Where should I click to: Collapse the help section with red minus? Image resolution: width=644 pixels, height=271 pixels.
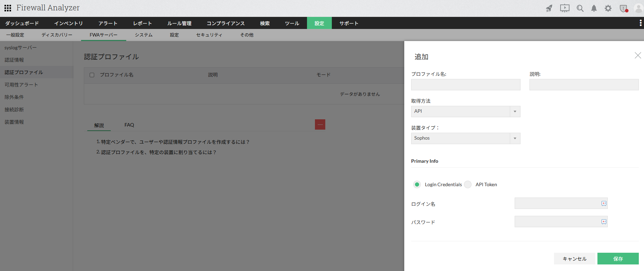click(320, 124)
